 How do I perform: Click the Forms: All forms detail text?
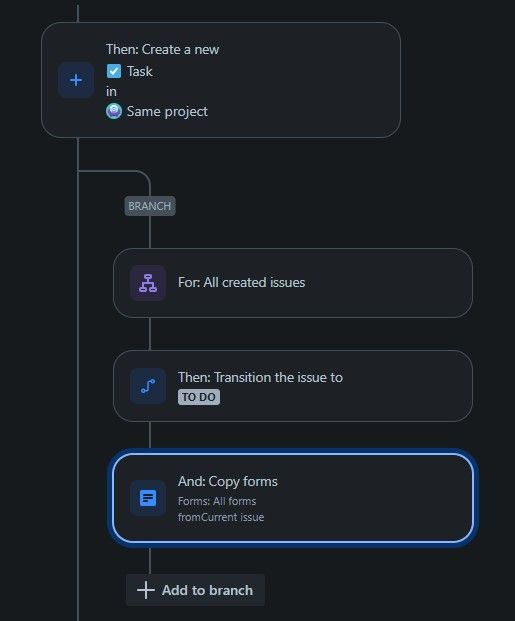tap(217, 501)
